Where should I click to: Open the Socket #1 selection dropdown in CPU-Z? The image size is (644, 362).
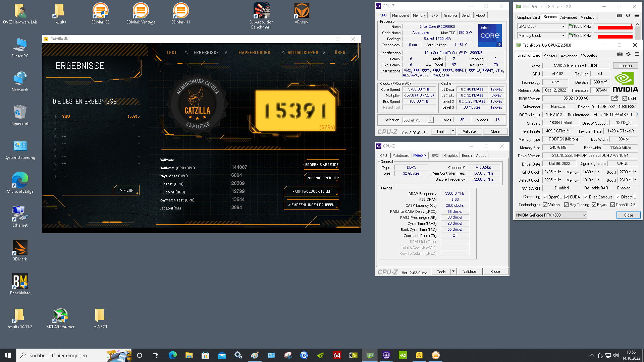point(418,120)
